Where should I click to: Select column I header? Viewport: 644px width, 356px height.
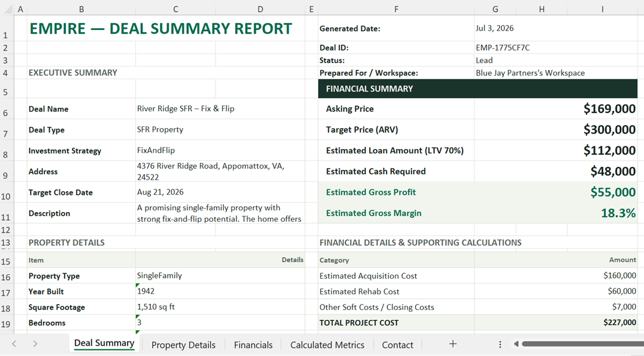(x=602, y=9)
